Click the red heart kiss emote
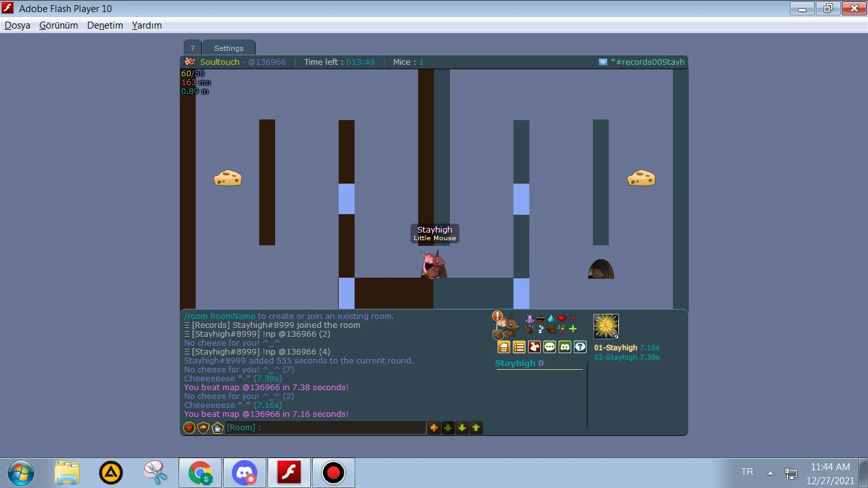Screen dimensions: 868x488 click(x=562, y=318)
